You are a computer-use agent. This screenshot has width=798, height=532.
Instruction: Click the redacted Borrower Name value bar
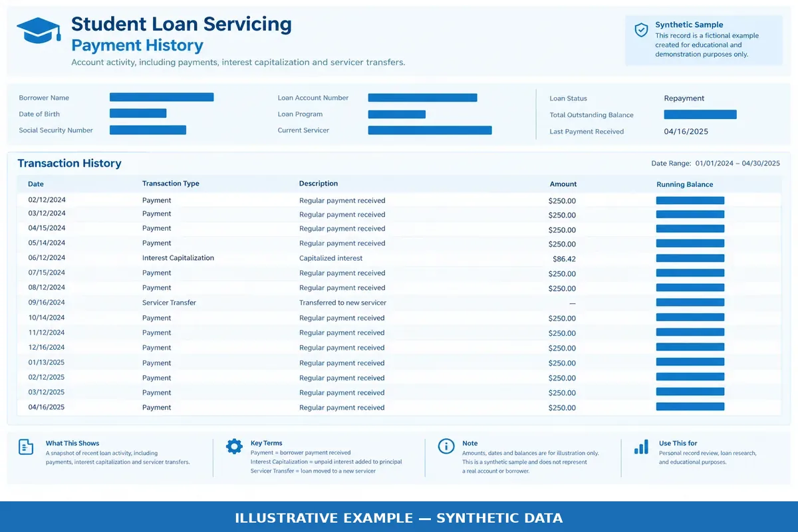162,97
